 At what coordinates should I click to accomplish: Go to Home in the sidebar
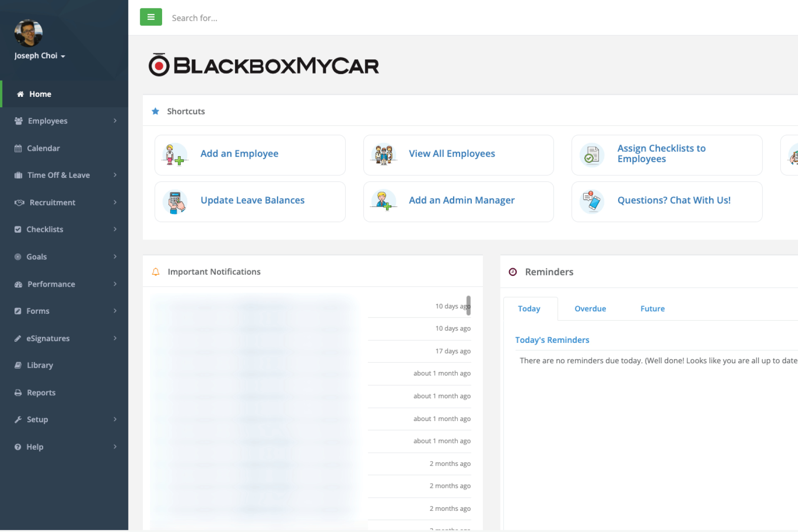64,94
